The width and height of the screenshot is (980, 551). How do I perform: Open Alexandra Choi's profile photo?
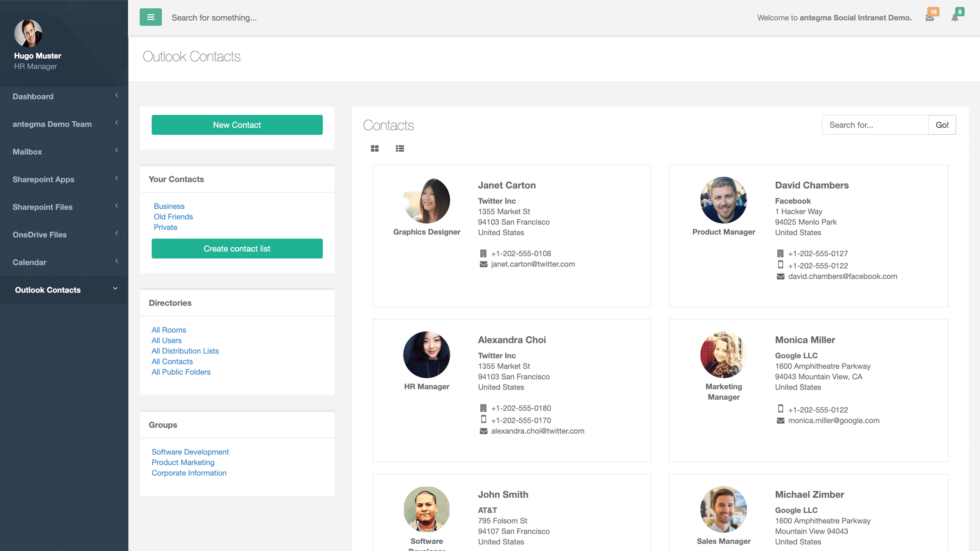tap(426, 355)
